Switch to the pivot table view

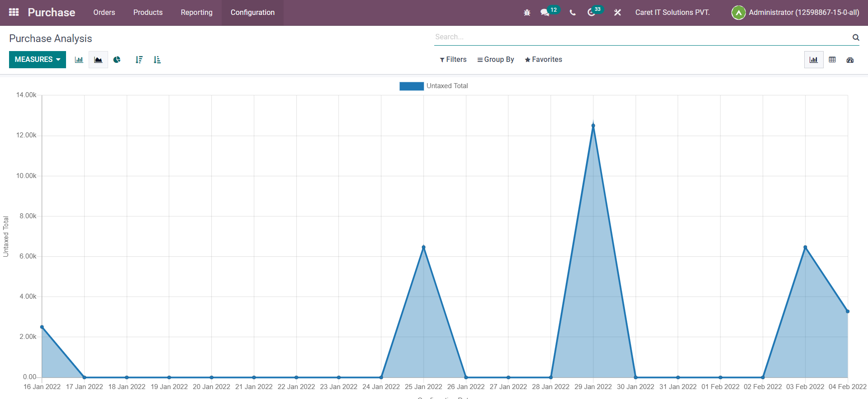[x=832, y=60]
